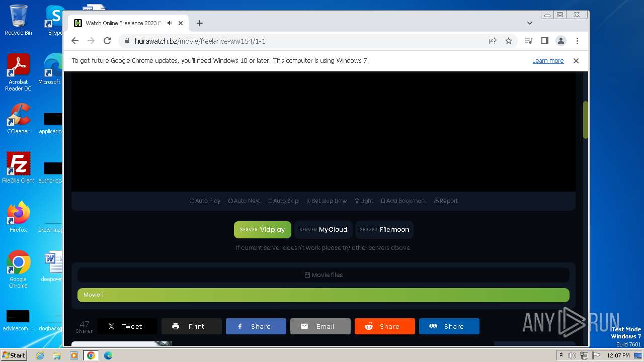Screen dimensions: 644x362
Task: Expand the tab search chevron
Action: click(x=530, y=23)
